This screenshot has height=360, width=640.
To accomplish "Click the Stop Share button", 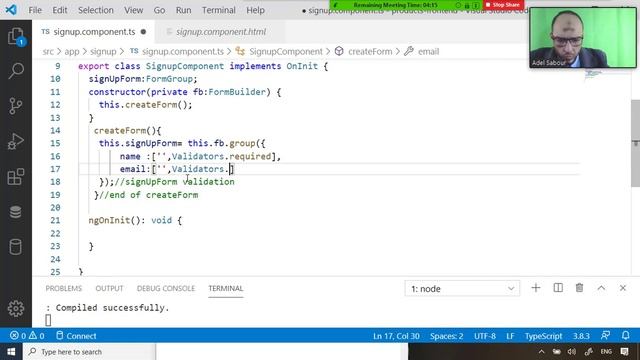I will pos(503,5).
